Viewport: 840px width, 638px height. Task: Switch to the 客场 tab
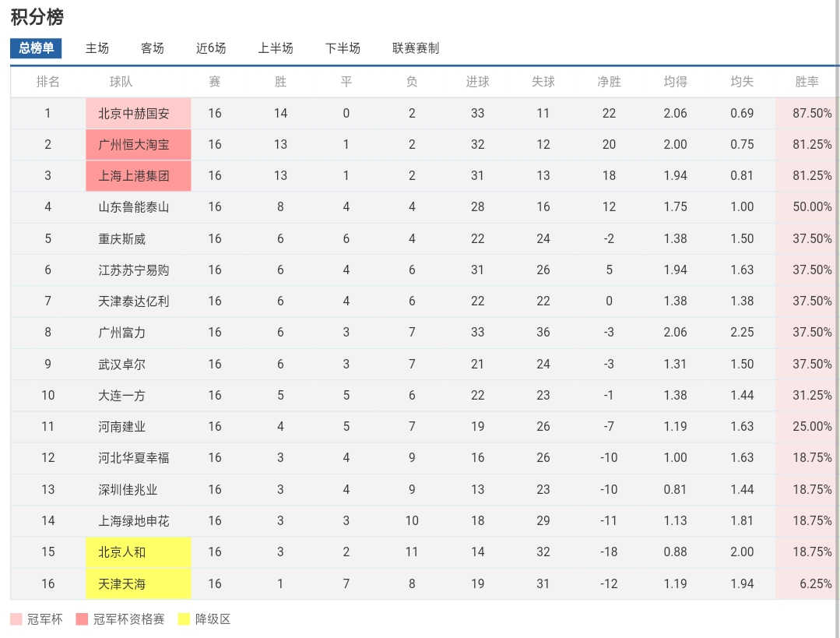pos(152,48)
